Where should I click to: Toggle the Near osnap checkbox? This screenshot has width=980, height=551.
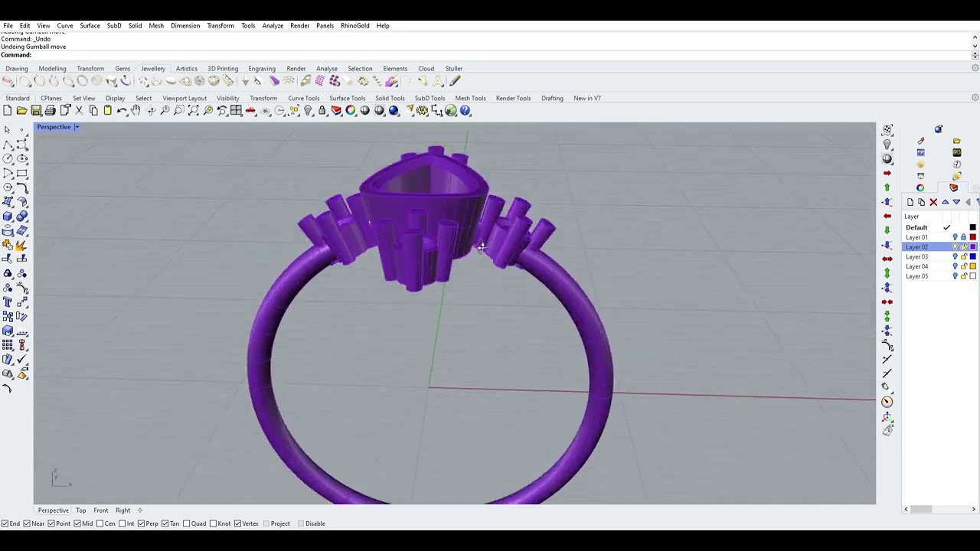27,523
